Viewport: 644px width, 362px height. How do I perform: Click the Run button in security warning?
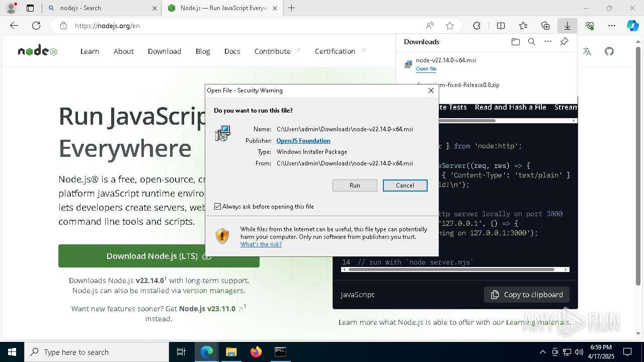(355, 186)
